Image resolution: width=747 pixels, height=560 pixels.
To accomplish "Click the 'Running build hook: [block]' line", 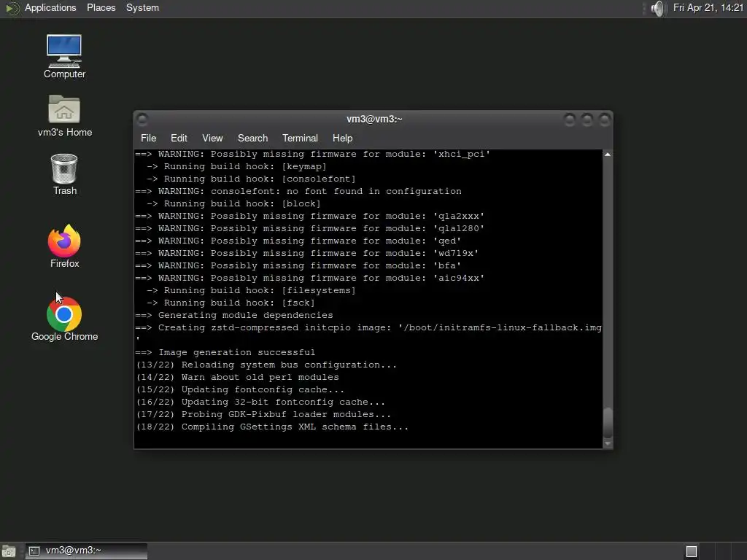I will click(x=233, y=204).
